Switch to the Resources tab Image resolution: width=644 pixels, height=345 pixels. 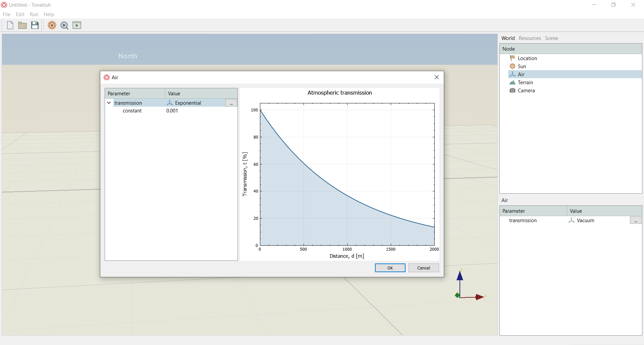point(530,38)
